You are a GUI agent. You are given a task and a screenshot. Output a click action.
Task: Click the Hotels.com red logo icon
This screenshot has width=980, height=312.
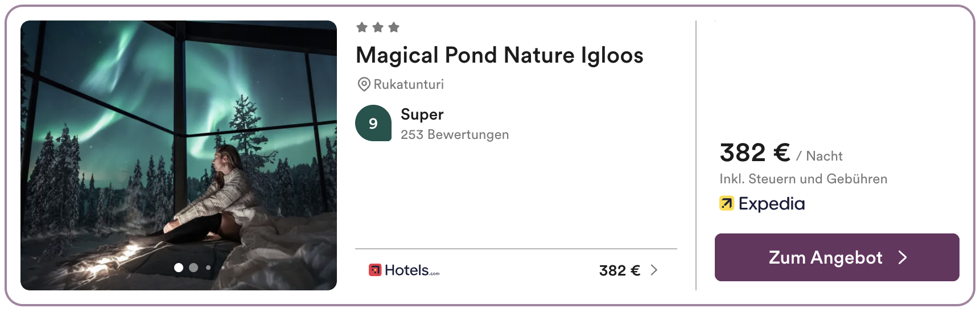(375, 270)
